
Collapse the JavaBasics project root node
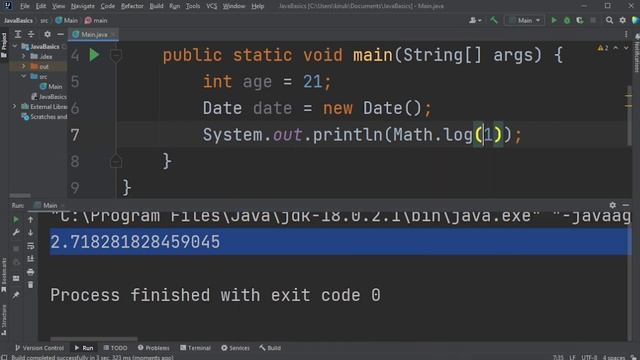pos(15,47)
